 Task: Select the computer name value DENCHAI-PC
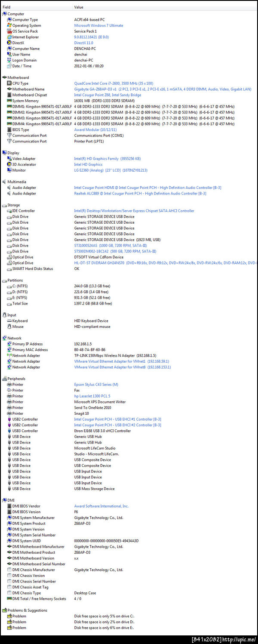[x=85, y=49]
